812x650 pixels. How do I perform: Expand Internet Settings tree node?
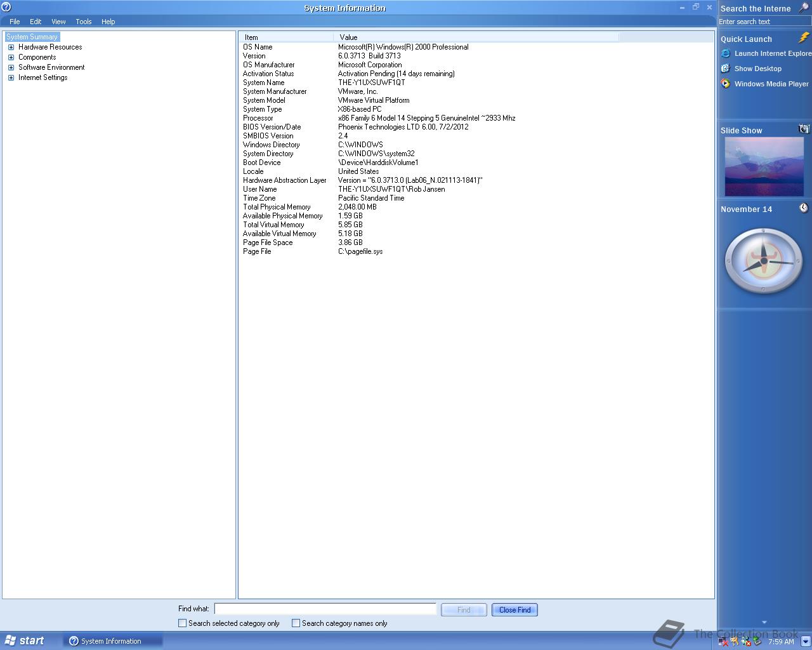(11, 77)
